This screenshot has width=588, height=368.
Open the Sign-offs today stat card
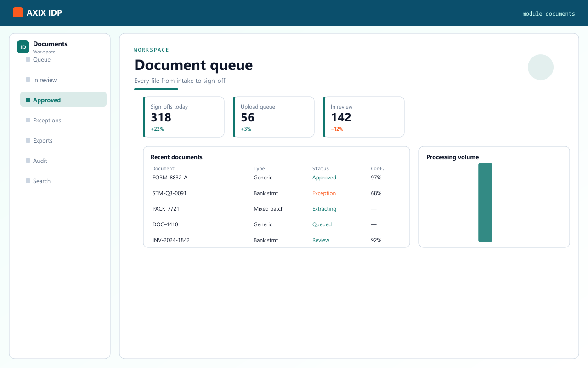184,117
